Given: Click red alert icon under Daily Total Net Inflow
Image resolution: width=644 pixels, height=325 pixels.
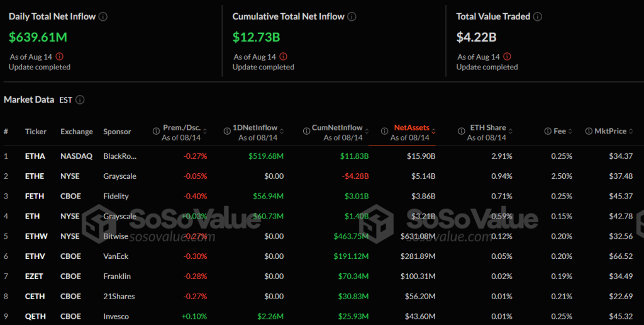Looking at the screenshot, I should 60,57.
